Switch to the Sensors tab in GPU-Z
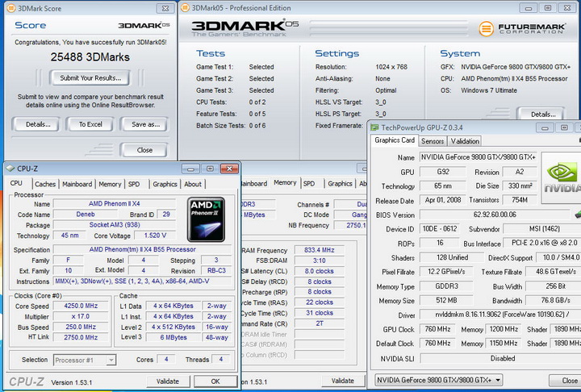The height and width of the screenshot is (392, 581). click(x=433, y=141)
